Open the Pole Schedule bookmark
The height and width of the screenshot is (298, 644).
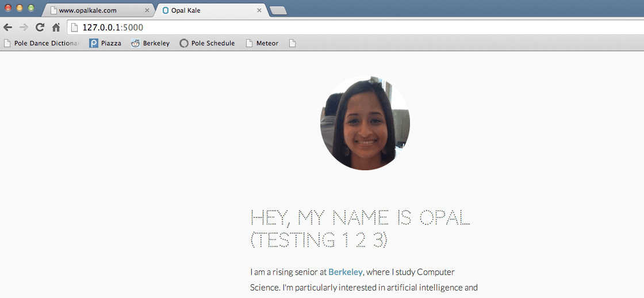tap(208, 43)
